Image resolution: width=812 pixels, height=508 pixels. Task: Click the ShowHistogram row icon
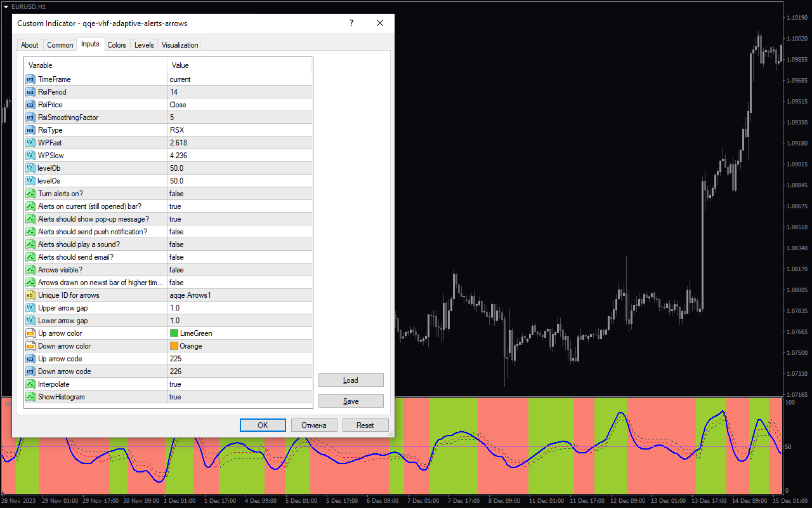30,397
